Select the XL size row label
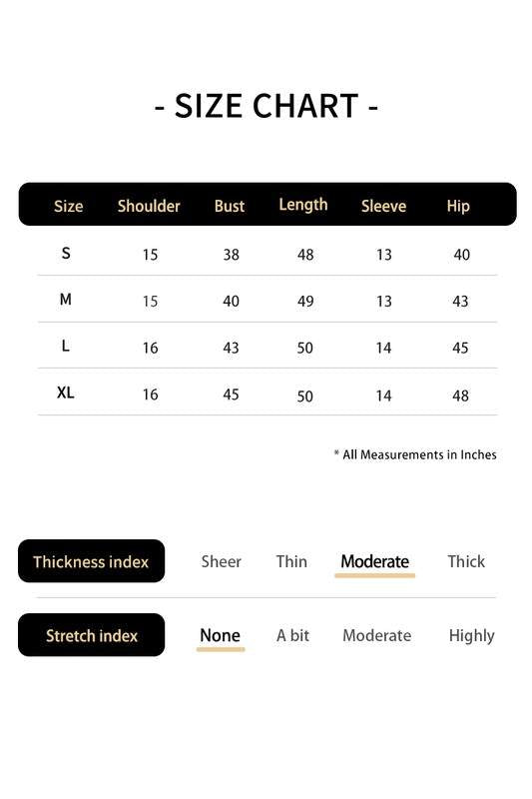532x799 pixels. (65, 393)
